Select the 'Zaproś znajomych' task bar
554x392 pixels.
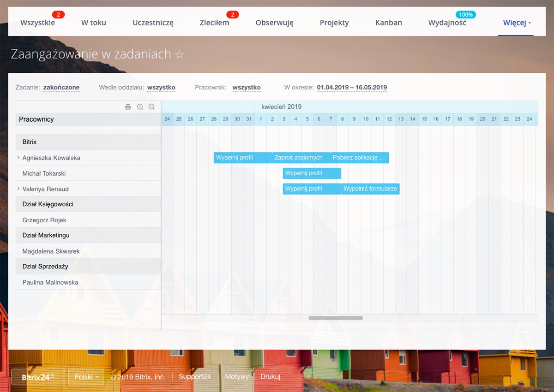click(301, 158)
